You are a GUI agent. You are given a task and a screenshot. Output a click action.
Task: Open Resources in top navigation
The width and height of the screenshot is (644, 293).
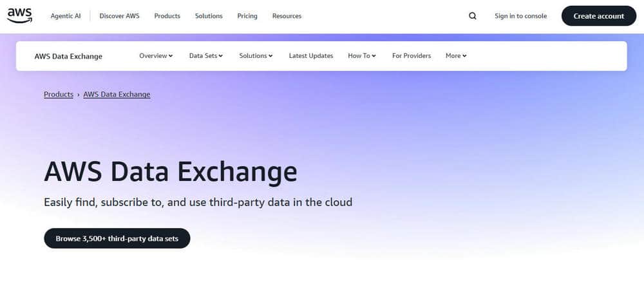(x=287, y=16)
